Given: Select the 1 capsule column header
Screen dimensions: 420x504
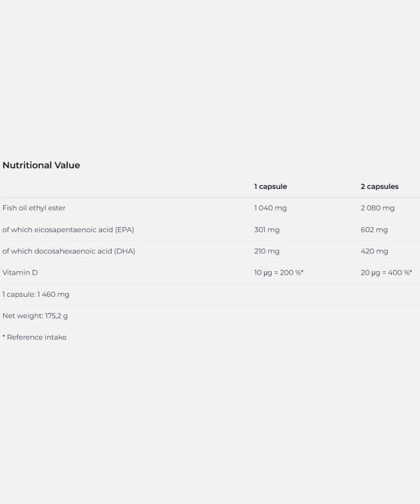Looking at the screenshot, I should click(x=270, y=187).
